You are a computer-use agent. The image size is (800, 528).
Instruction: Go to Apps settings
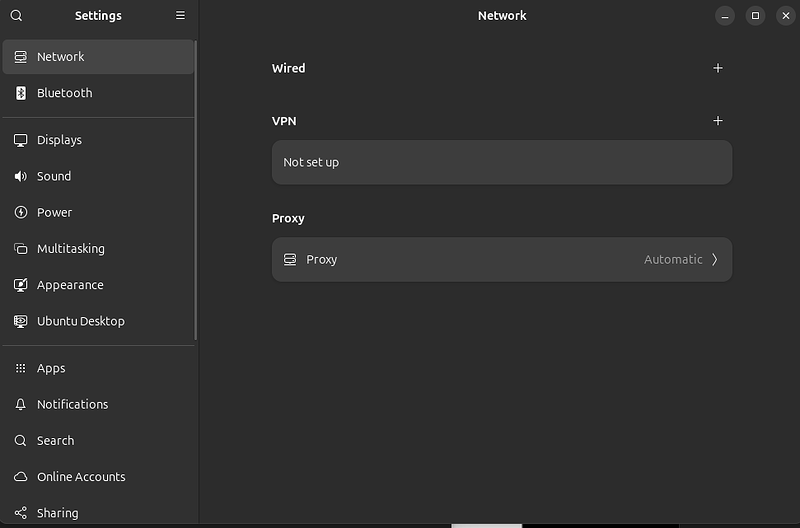pyautogui.click(x=98, y=368)
